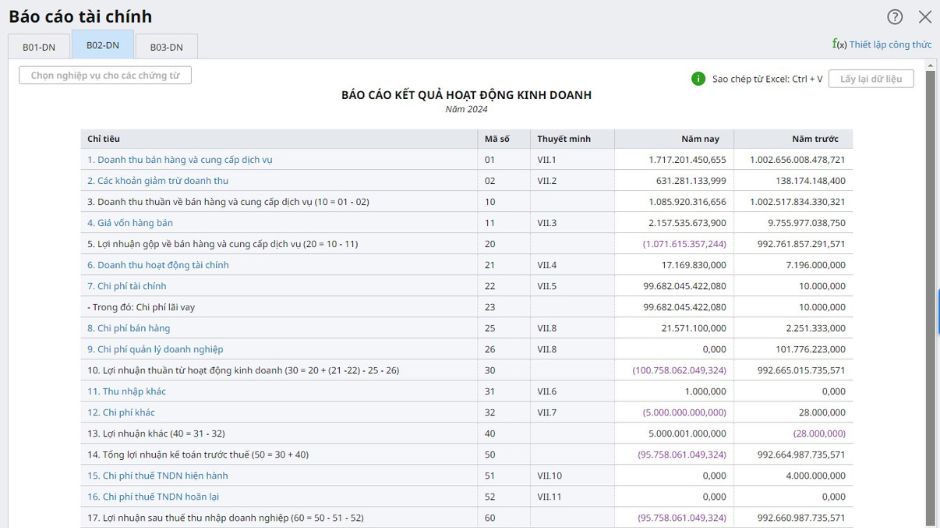Viewport: 940px width, 528px height.
Task: Open the B03-DN tab
Action: click(166, 47)
